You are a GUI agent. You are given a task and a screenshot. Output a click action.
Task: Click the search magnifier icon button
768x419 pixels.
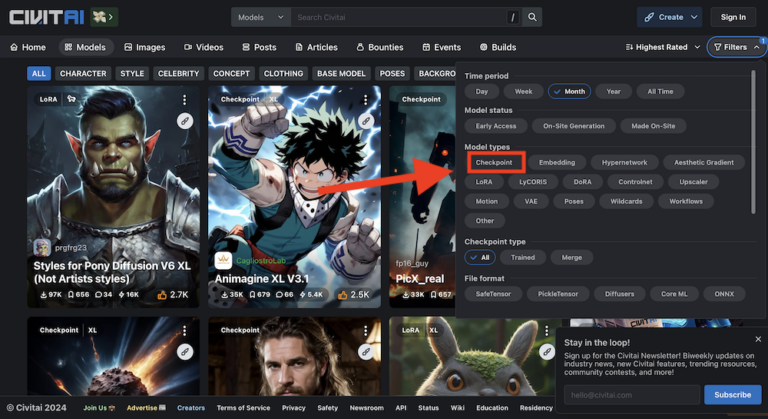point(533,17)
